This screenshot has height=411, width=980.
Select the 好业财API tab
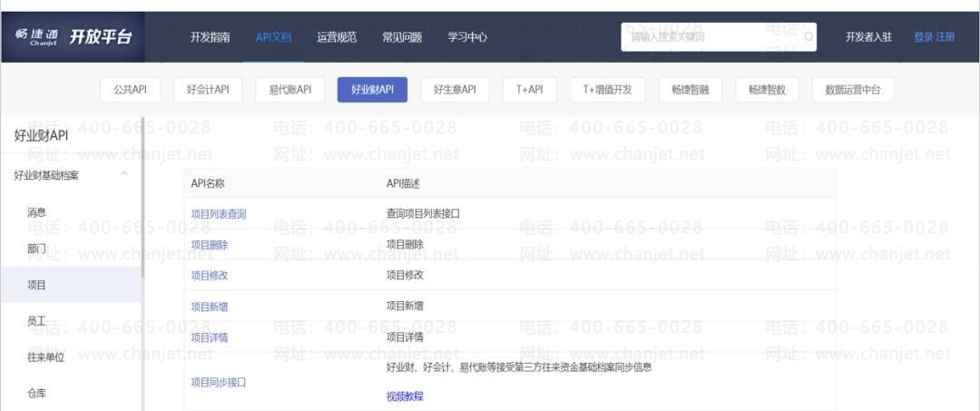point(372,89)
